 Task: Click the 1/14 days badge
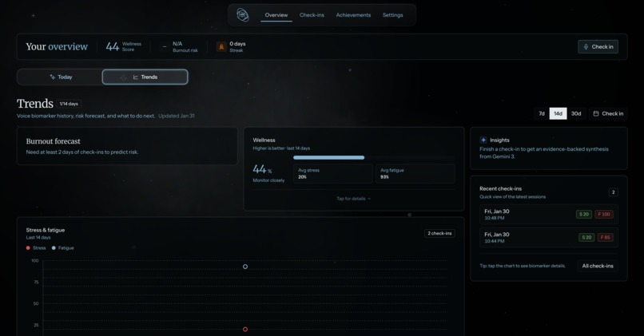pyautogui.click(x=69, y=104)
